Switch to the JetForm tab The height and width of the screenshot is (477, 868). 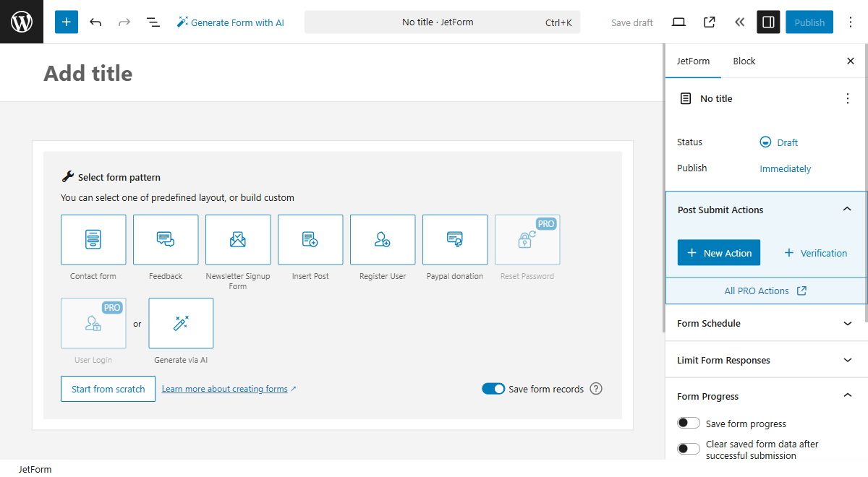[x=693, y=61]
